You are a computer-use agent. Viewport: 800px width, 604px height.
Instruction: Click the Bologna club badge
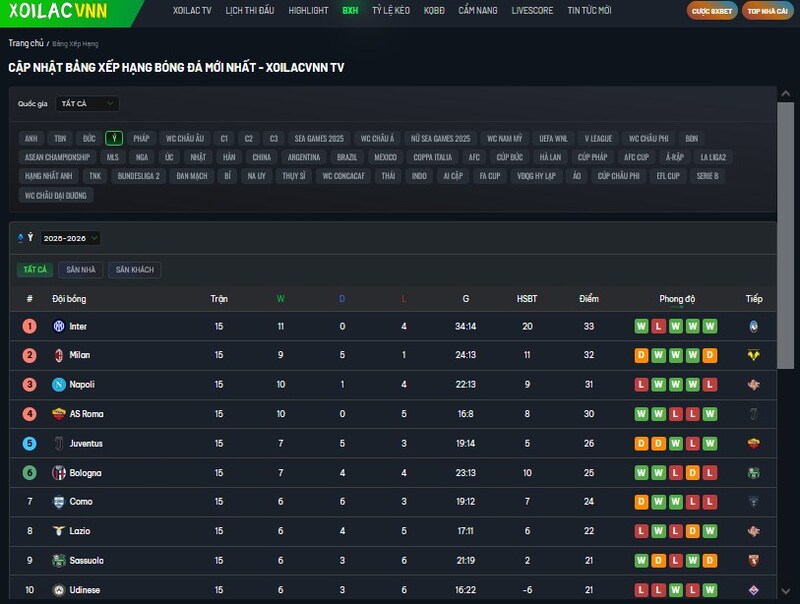tap(58, 473)
